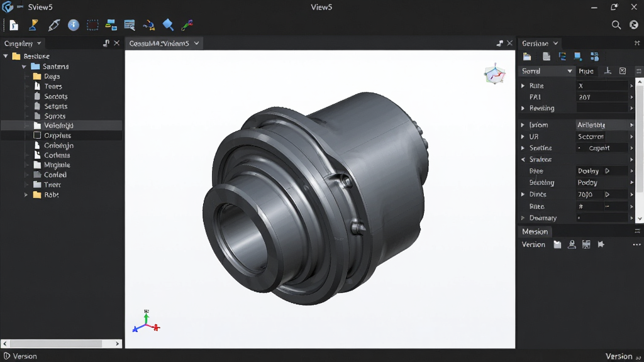Click the horizontal scrollbar in tree panel
Image resolution: width=644 pixels, height=362 pixels.
click(x=56, y=344)
